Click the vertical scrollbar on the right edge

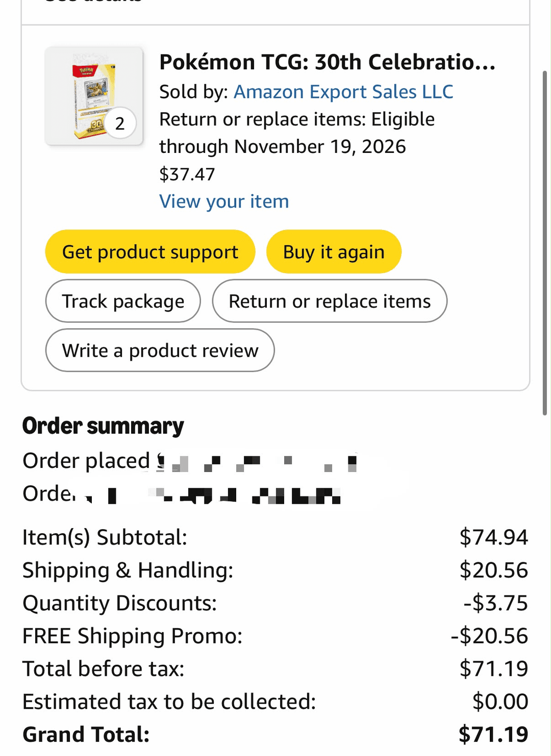point(544,243)
